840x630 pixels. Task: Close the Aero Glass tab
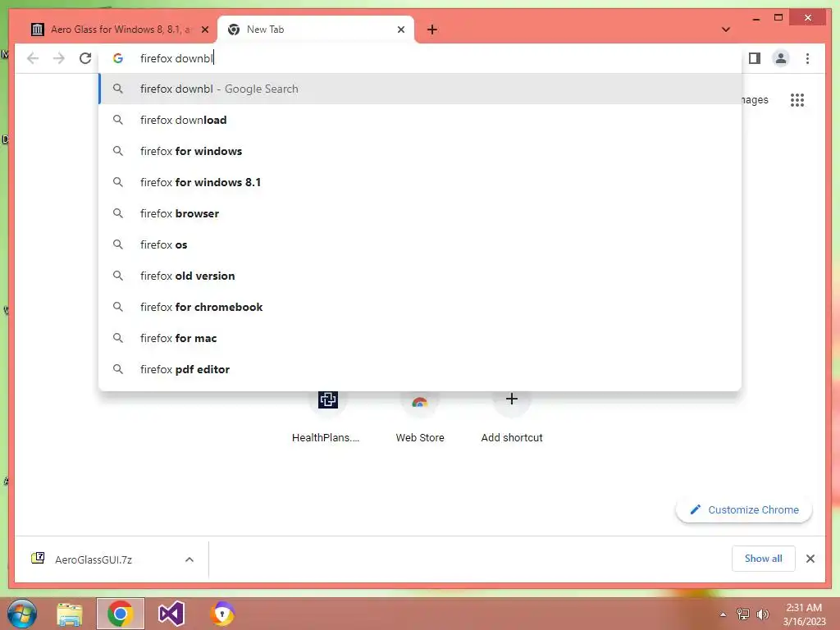(204, 30)
